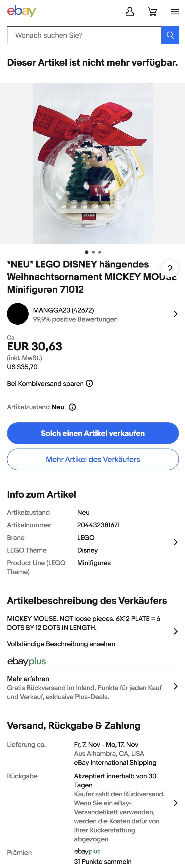Open info icon next to Kombiversand sparen
This screenshot has height=868, width=185.
tap(89, 383)
